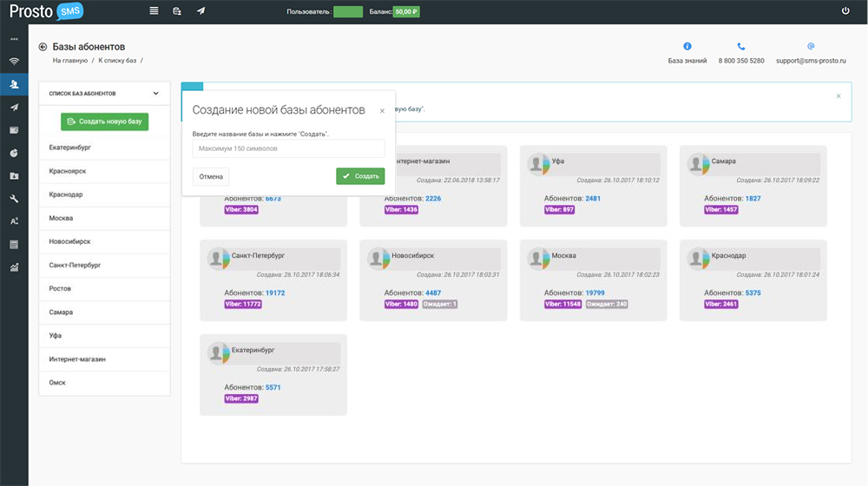Click the power logout icon
The height and width of the screenshot is (486, 868).
pos(845,11)
